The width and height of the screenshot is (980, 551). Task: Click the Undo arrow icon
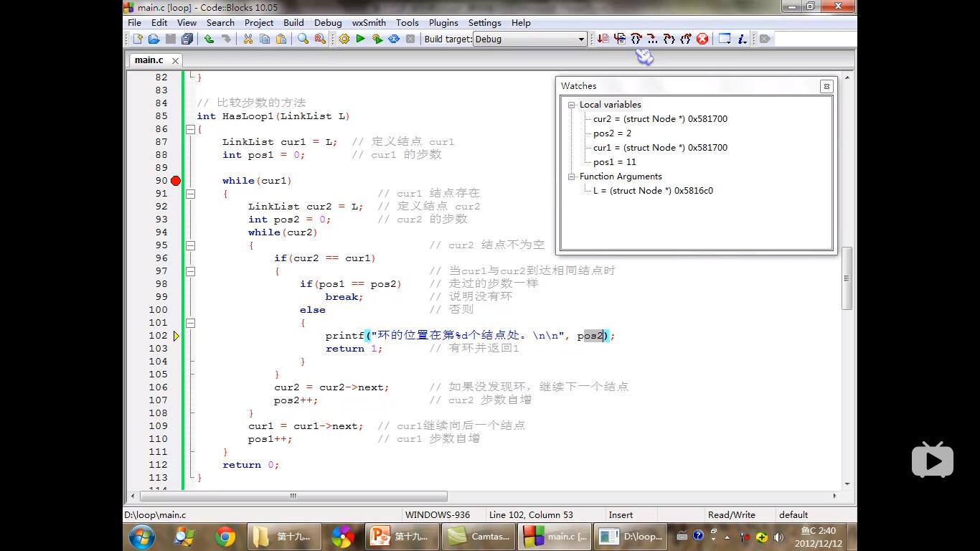click(x=209, y=39)
